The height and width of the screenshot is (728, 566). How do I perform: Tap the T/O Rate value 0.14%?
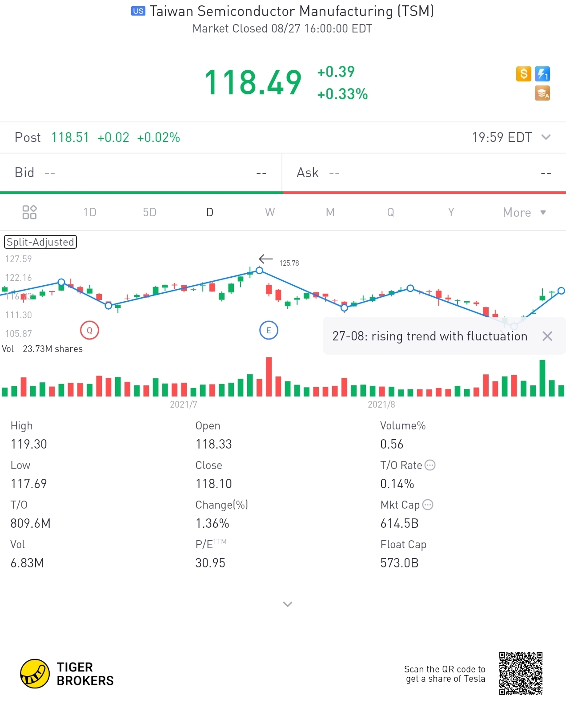397,484
